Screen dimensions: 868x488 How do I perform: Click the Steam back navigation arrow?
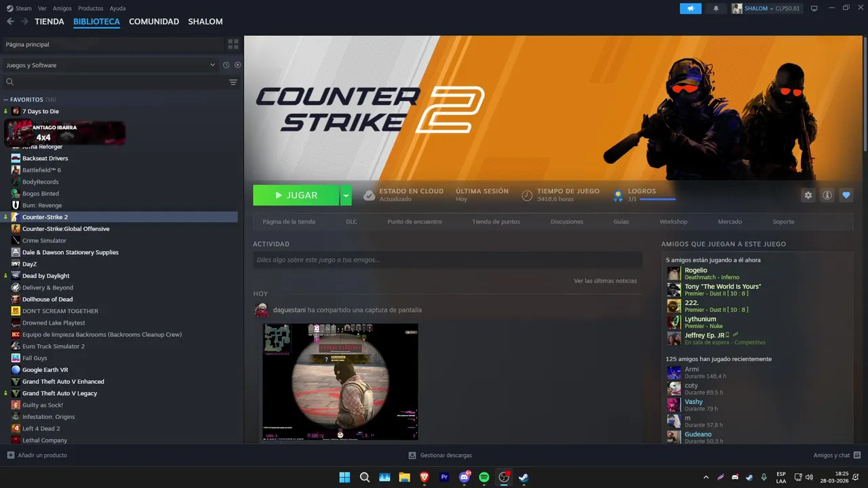pos(10,22)
